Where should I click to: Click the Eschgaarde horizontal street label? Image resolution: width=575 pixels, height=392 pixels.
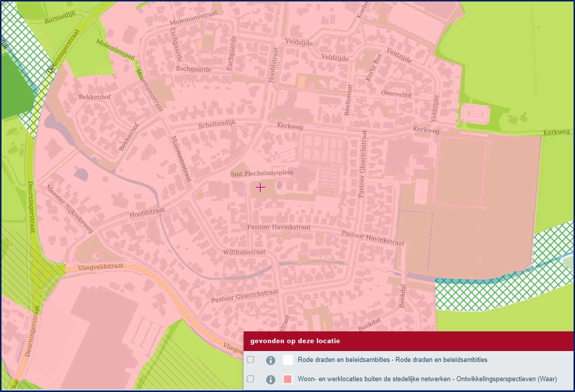[x=193, y=69]
